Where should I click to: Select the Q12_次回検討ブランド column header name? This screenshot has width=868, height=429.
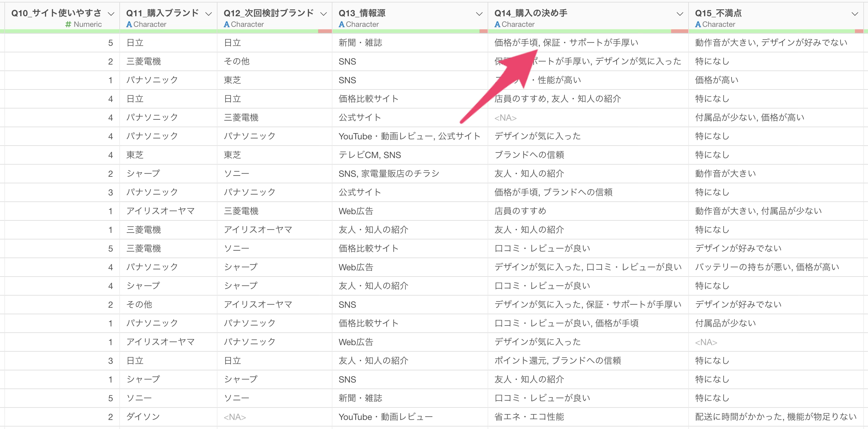269,13
